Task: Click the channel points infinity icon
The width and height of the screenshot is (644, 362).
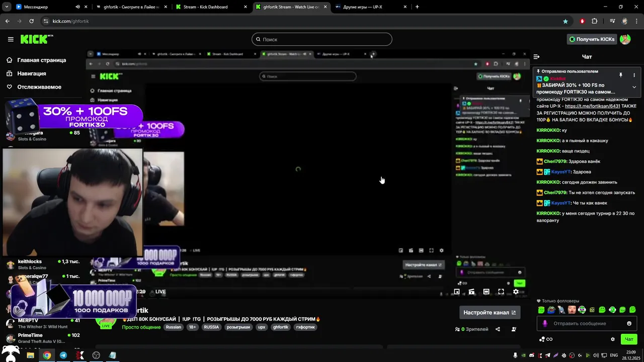Action: click(x=549, y=339)
